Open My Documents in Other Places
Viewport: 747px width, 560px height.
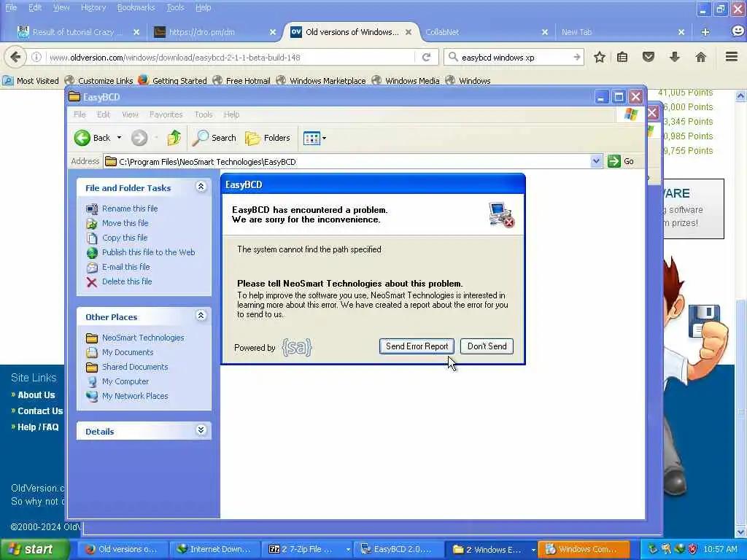[128, 352]
